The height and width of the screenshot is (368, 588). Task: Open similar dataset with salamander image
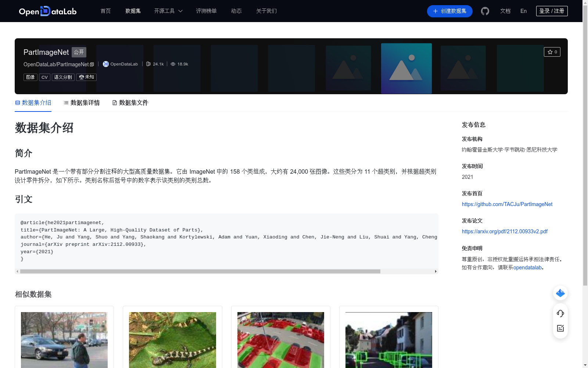tap(172, 340)
